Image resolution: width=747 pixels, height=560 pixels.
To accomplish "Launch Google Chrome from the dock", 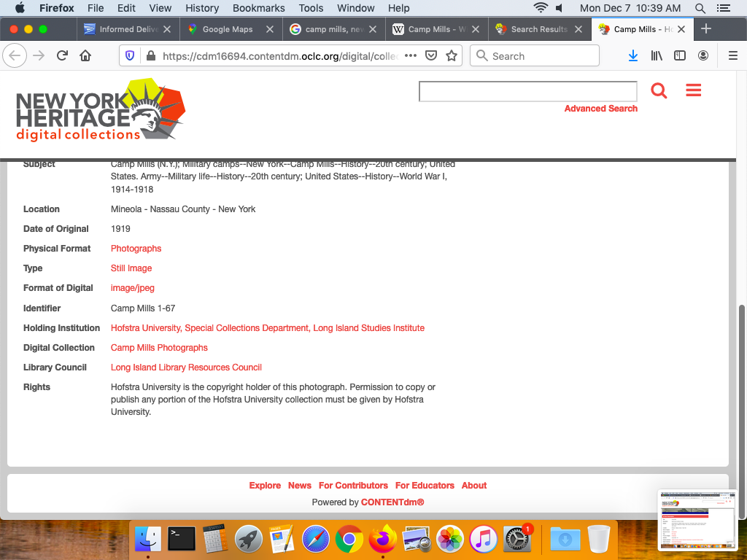I will pyautogui.click(x=349, y=540).
